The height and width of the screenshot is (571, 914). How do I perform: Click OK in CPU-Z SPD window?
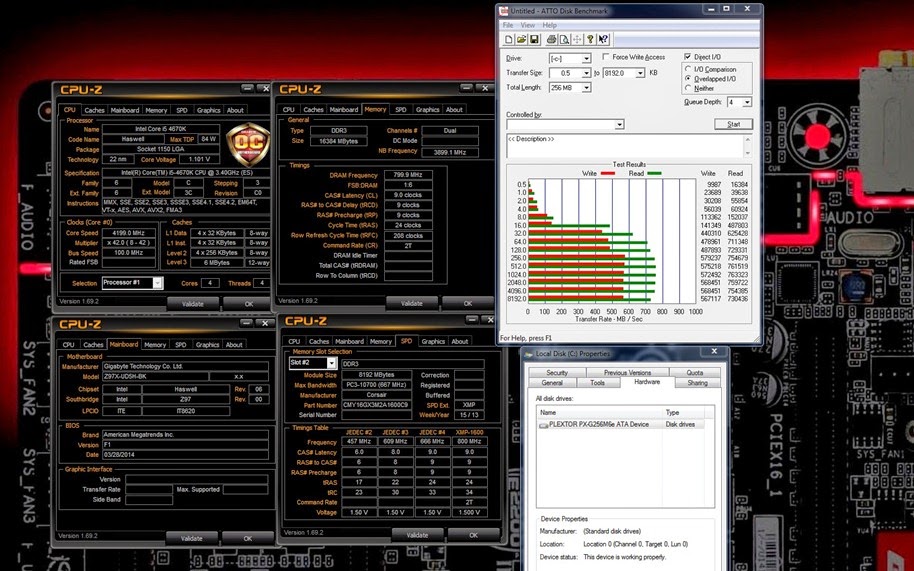point(473,535)
